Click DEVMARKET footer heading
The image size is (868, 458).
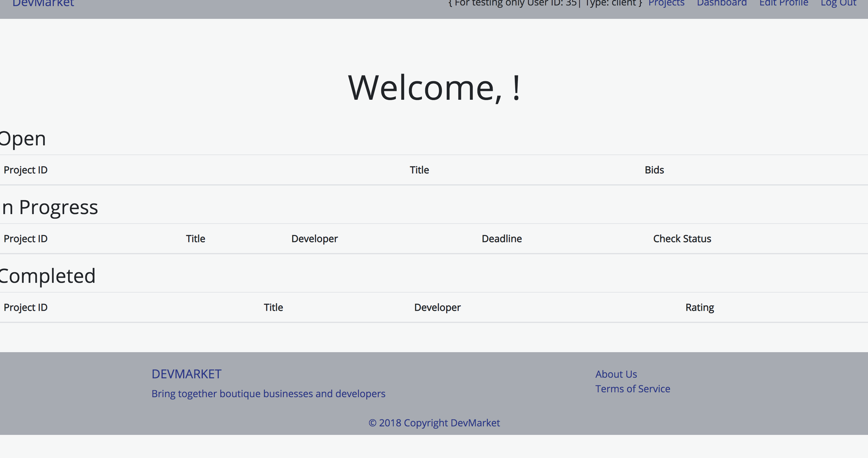[x=186, y=374]
